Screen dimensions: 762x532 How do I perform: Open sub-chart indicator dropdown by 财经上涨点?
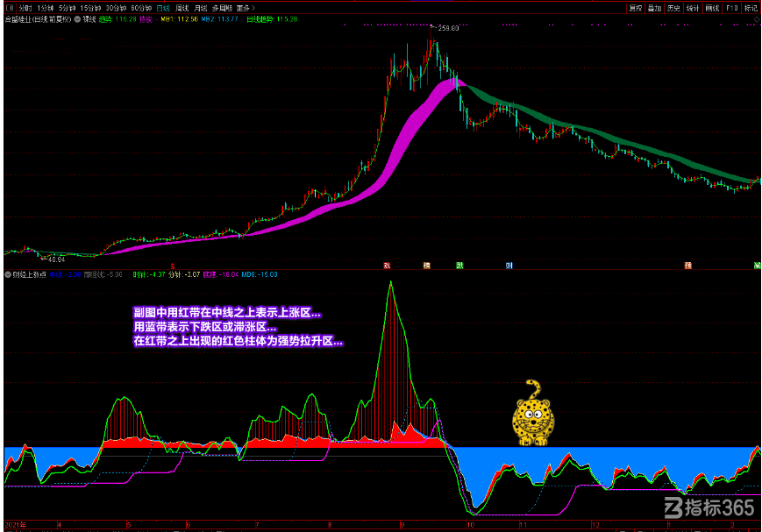pyautogui.click(x=8, y=274)
